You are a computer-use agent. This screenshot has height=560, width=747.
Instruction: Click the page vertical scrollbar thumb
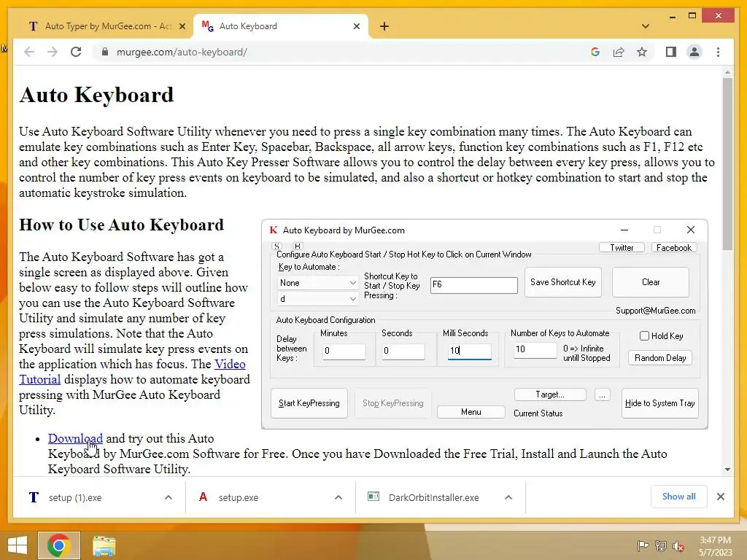pos(727,164)
